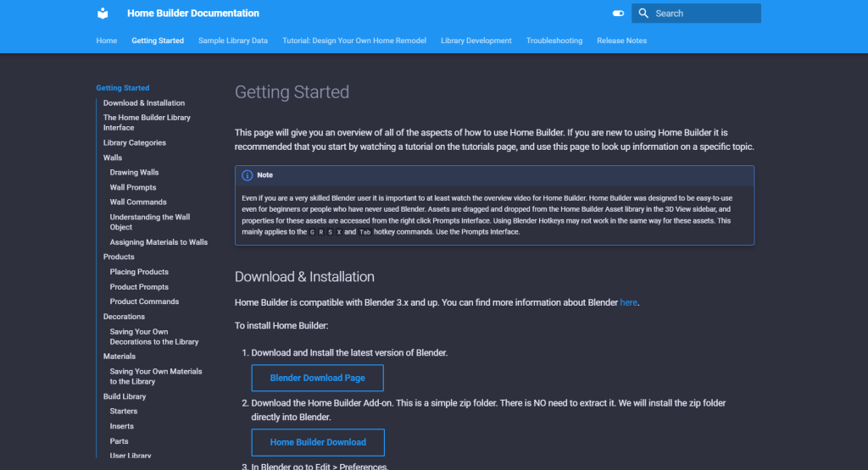Viewport: 868px width, 470px height.
Task: Switch to the Sample Library Data tab
Action: coord(233,41)
